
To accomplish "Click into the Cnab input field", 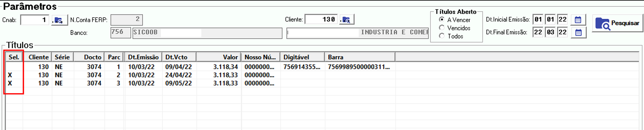I will click(x=35, y=20).
